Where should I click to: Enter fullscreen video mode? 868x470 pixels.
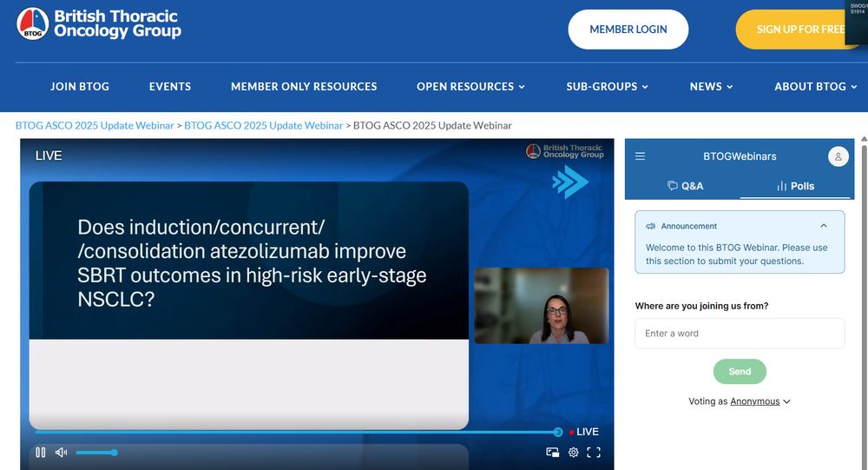[x=594, y=453]
